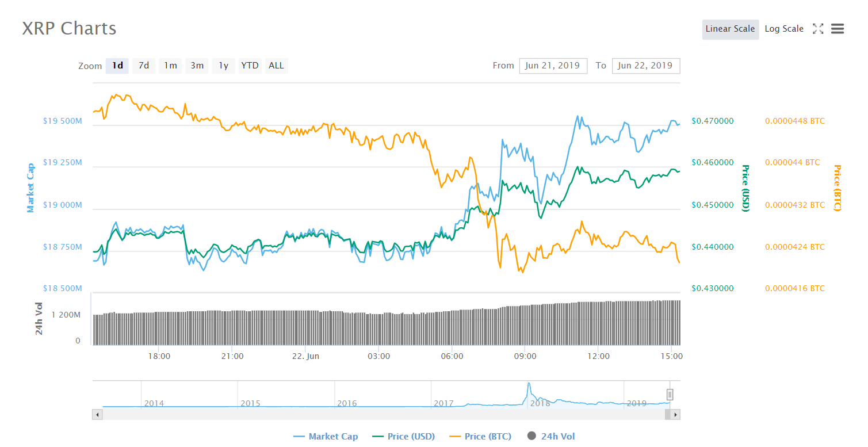
Task: Click the 0.0000448 BTC axis label
Action: tap(795, 121)
